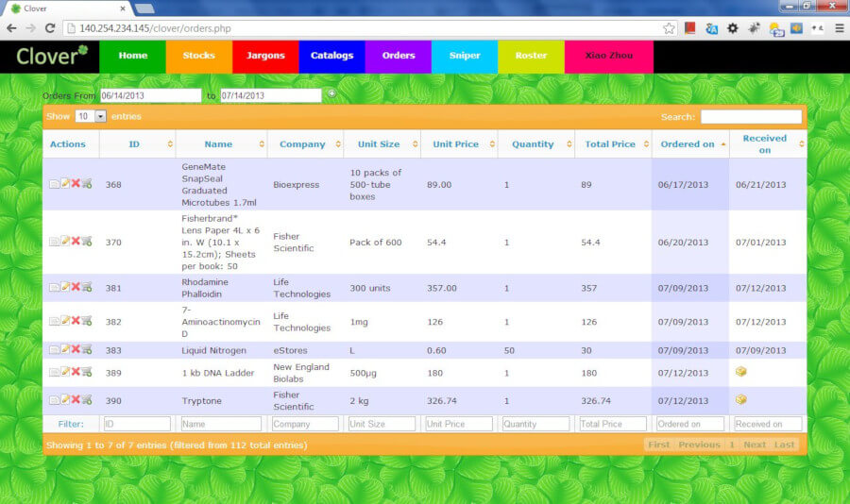Reload the page

point(50,28)
